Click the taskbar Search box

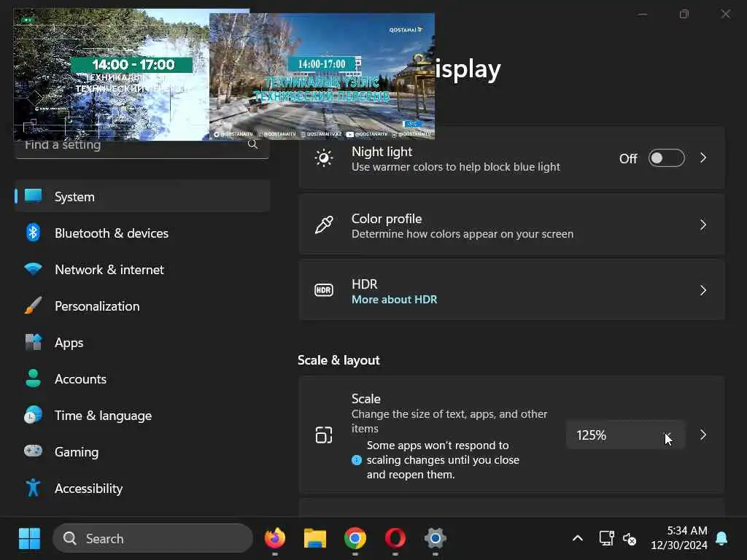click(152, 539)
